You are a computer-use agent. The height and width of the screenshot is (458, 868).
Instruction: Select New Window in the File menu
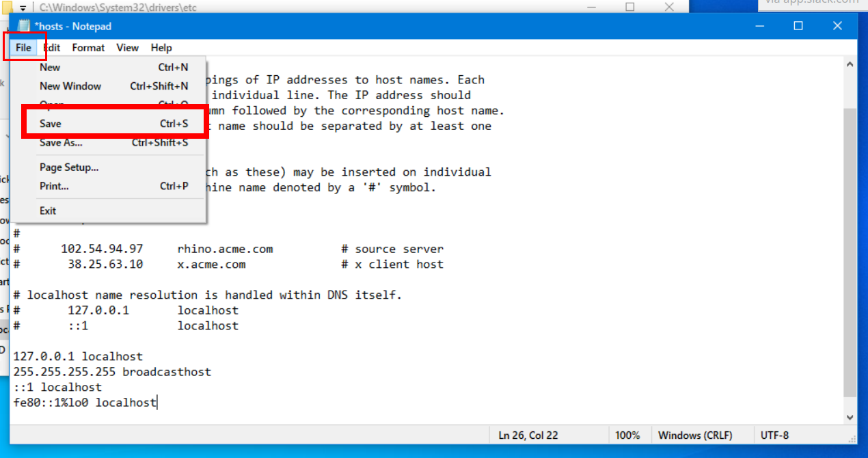(x=70, y=86)
